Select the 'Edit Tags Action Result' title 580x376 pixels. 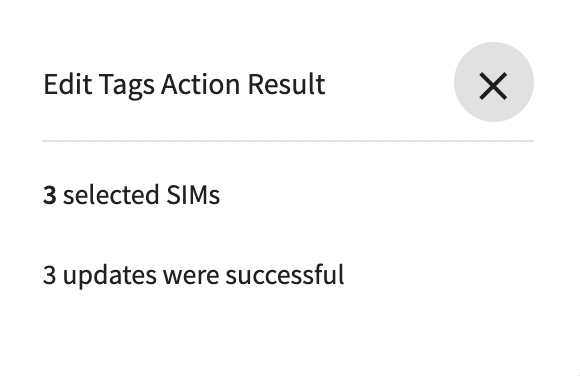coord(184,85)
